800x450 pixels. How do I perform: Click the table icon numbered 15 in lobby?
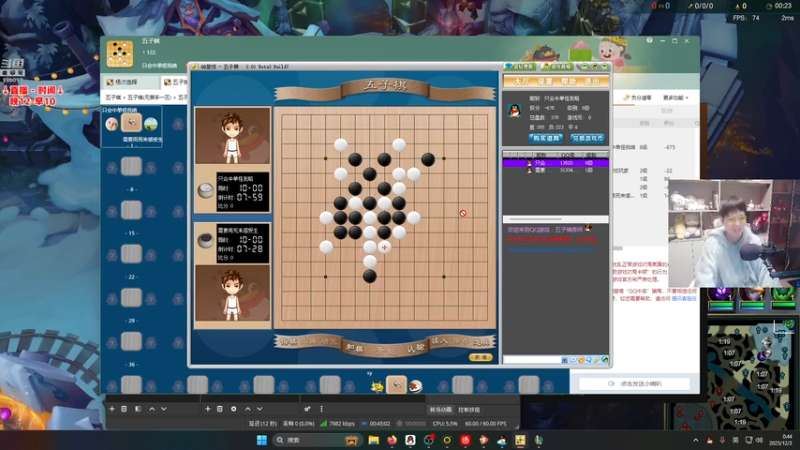131,210
